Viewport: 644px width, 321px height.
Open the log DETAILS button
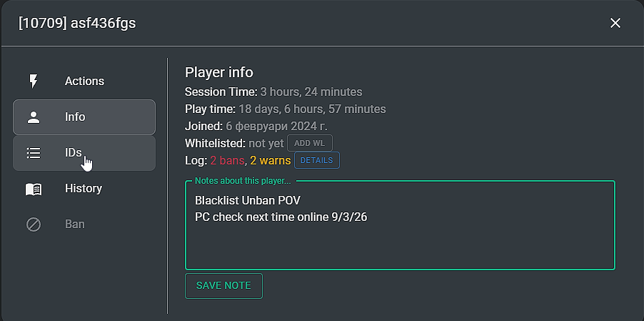317,160
